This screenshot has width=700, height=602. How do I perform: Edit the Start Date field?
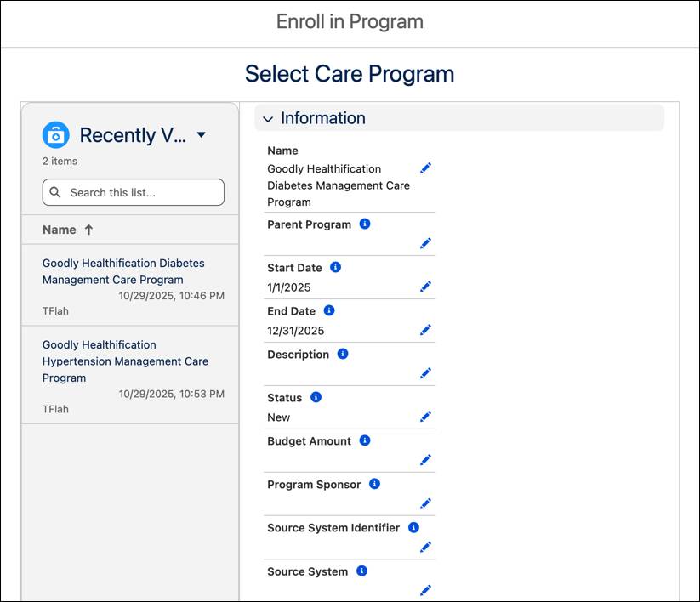point(425,287)
